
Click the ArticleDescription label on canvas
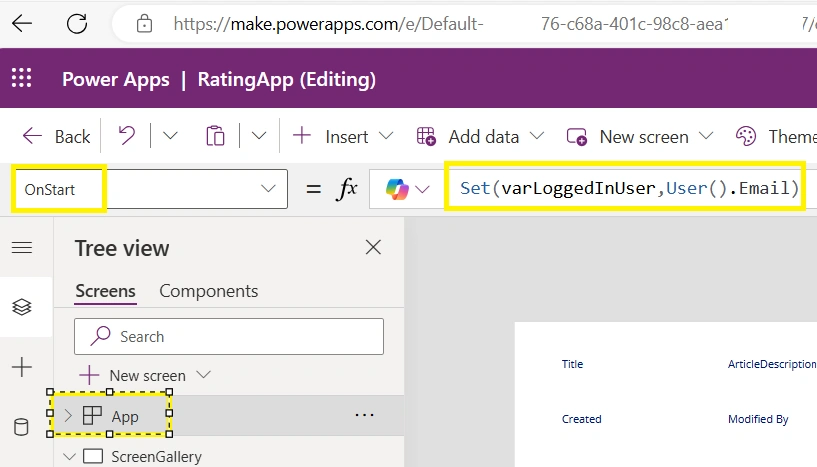(x=772, y=364)
